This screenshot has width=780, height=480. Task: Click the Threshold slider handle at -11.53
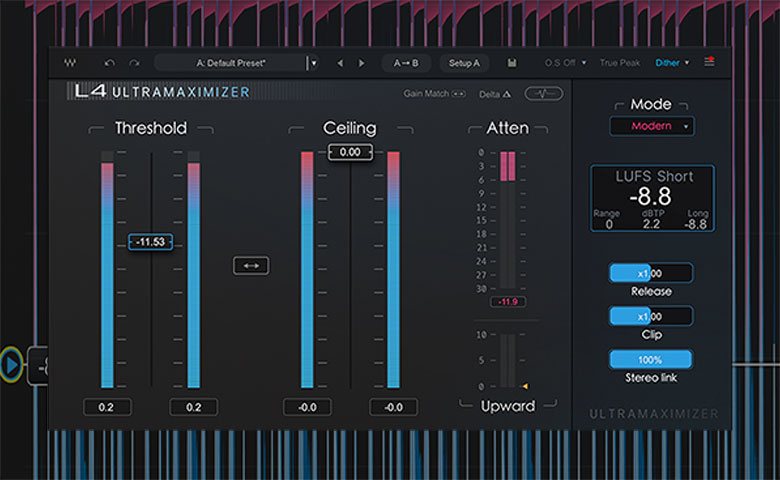tap(150, 242)
